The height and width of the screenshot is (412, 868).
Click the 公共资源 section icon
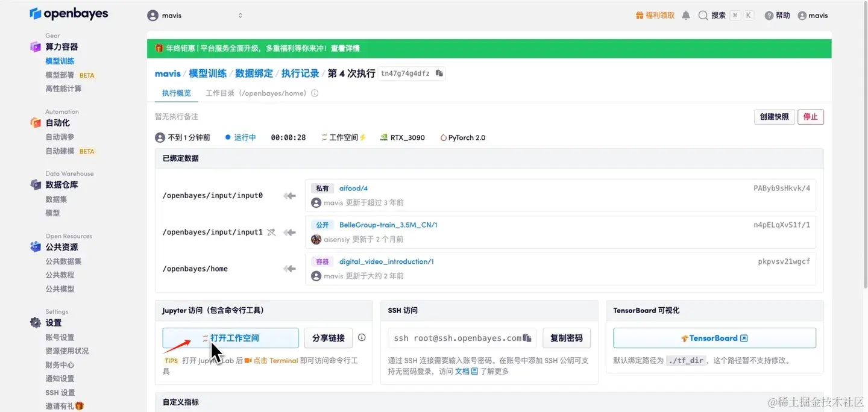36,246
